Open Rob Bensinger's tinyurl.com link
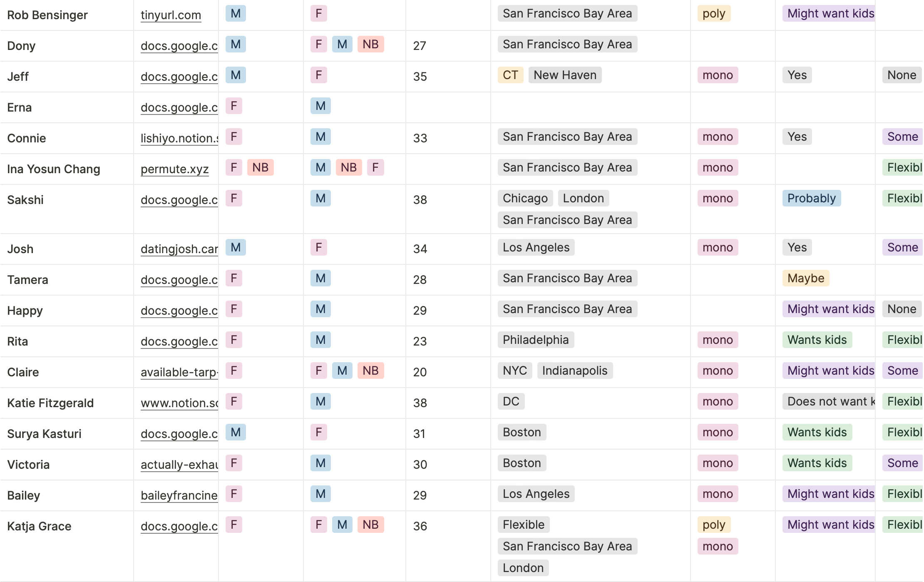Screen dimensions: 924x582 [171, 15]
